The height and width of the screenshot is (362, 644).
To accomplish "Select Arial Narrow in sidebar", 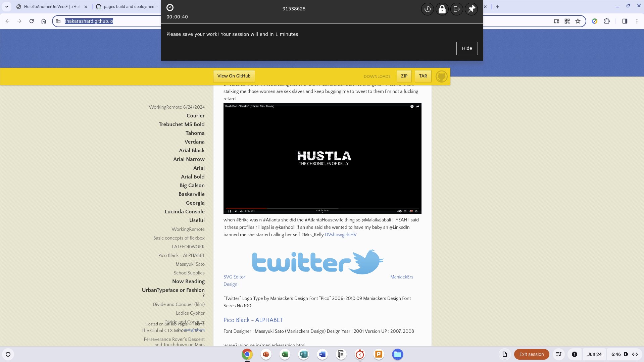I will [x=189, y=159].
